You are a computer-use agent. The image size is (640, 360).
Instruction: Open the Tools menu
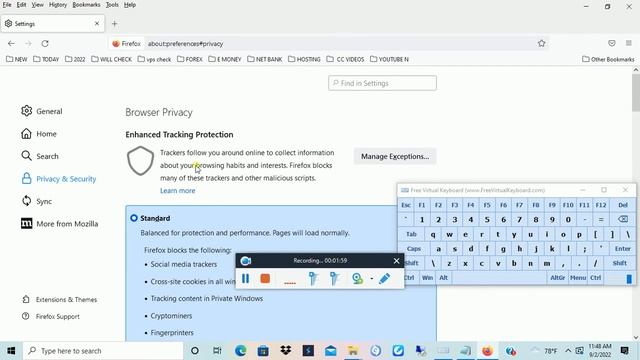click(x=112, y=5)
